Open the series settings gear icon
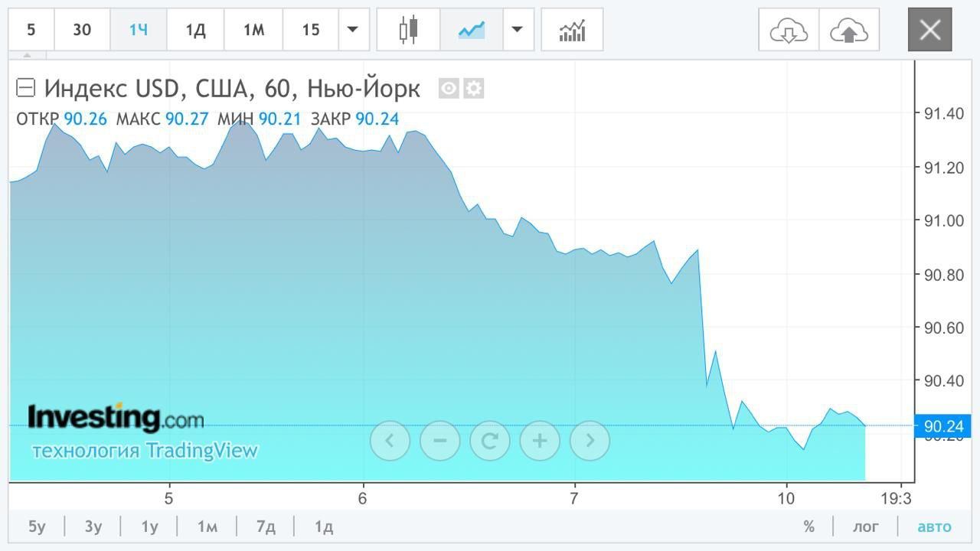Viewport: 980px width, 551px height. point(474,89)
